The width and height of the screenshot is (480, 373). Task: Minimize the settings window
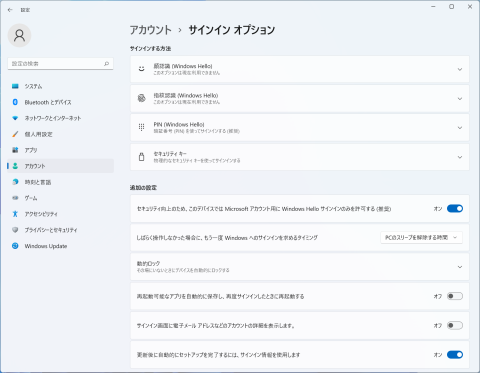pyautogui.click(x=433, y=7)
